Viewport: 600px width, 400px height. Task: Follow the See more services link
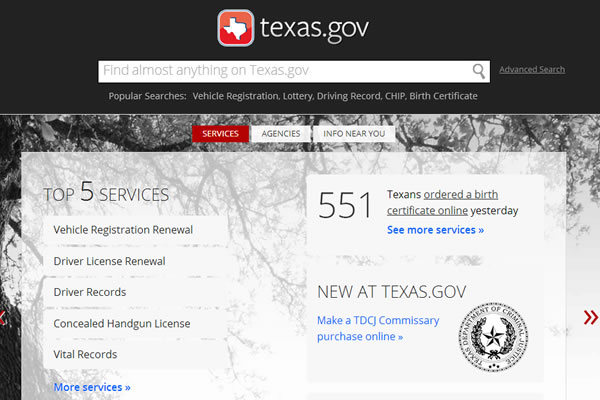pos(435,230)
